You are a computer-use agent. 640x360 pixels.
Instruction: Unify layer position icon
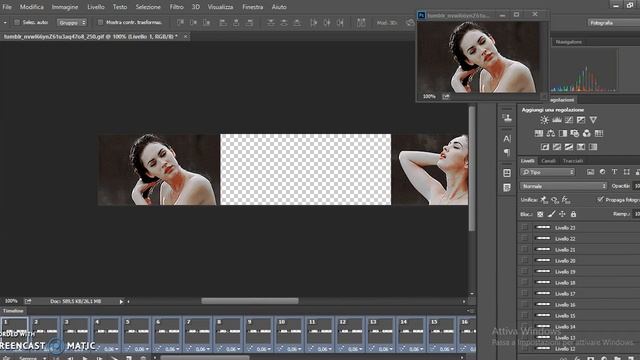tap(544, 200)
